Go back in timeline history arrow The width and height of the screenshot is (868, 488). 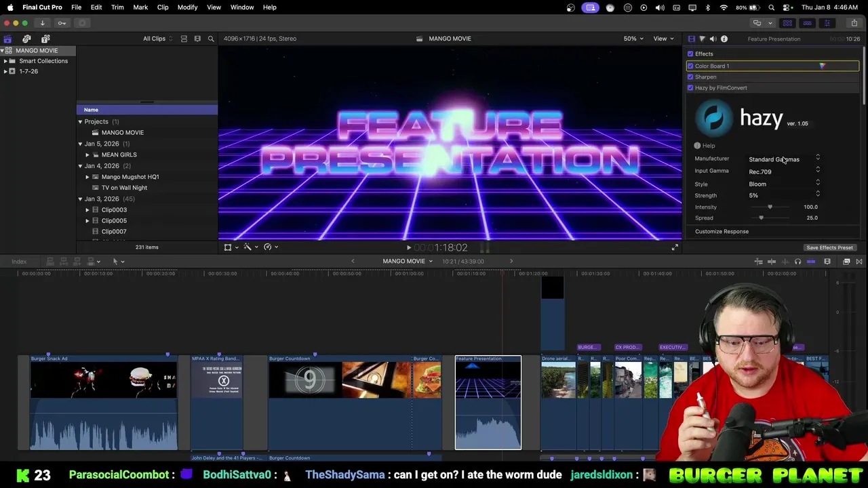(353, 262)
